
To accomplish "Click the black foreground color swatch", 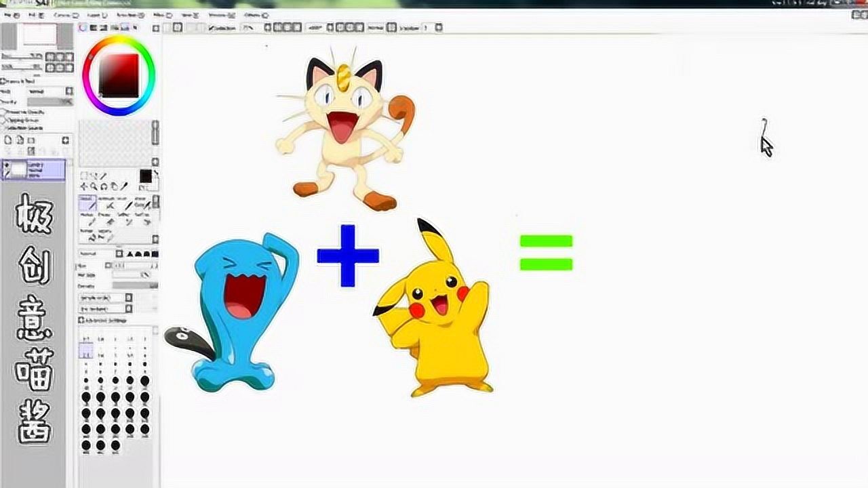I will click(146, 176).
